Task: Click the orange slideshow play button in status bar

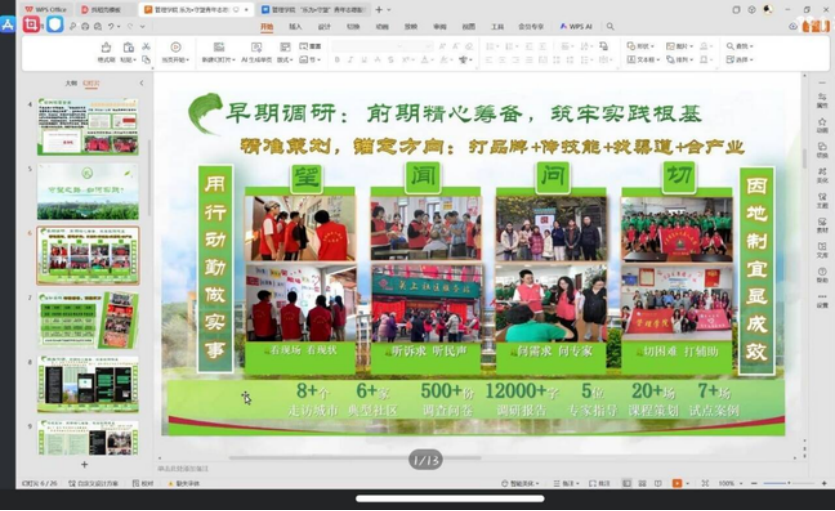Action: 677,483
